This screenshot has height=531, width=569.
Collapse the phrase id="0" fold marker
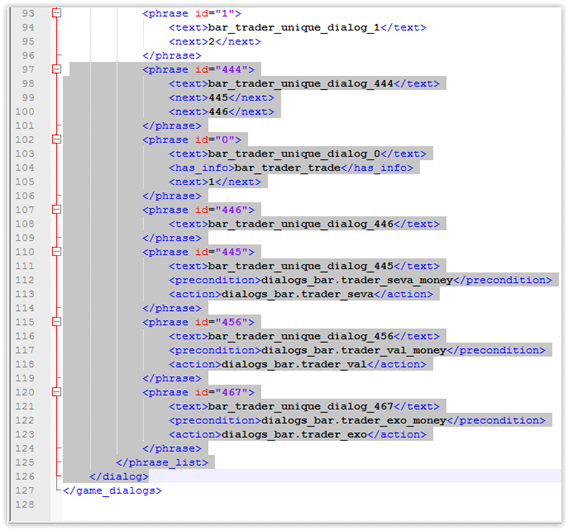click(57, 139)
